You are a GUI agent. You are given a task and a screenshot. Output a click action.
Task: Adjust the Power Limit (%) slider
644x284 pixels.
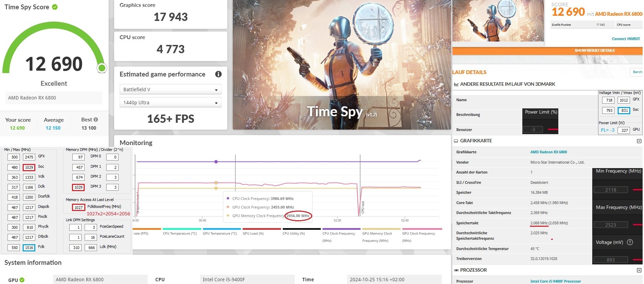click(x=553, y=129)
